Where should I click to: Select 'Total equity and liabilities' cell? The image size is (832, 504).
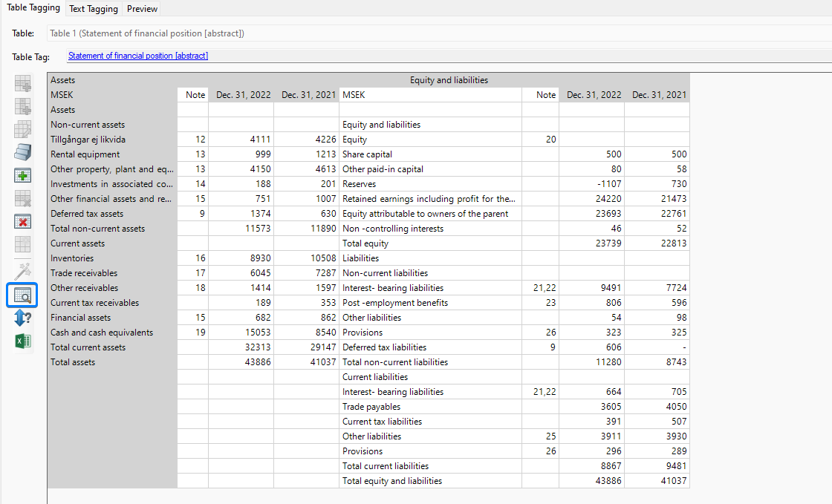430,481
